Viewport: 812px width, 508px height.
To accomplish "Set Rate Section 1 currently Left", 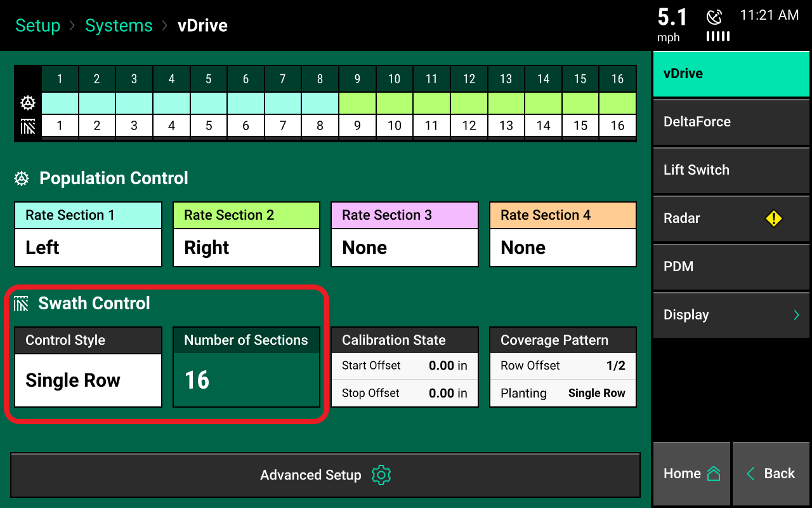I will tap(88, 234).
